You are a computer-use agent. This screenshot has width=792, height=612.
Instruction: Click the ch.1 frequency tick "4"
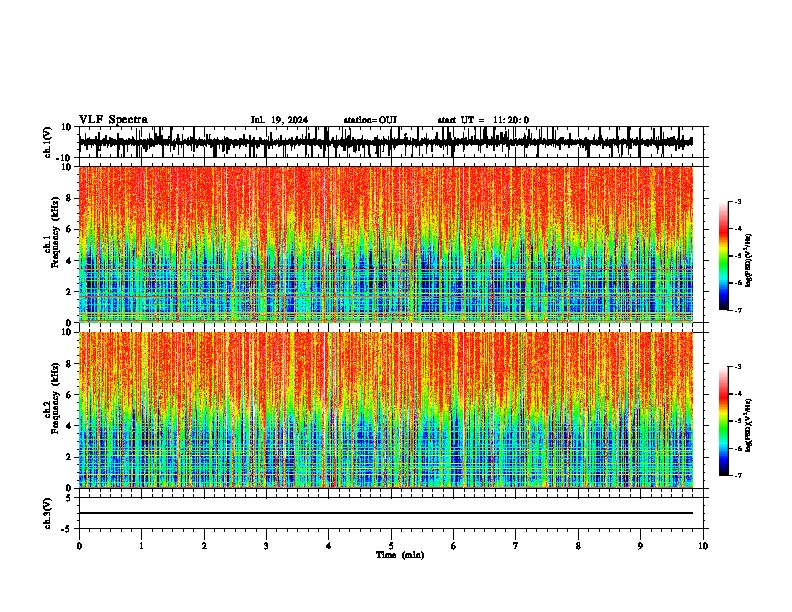pos(69,260)
